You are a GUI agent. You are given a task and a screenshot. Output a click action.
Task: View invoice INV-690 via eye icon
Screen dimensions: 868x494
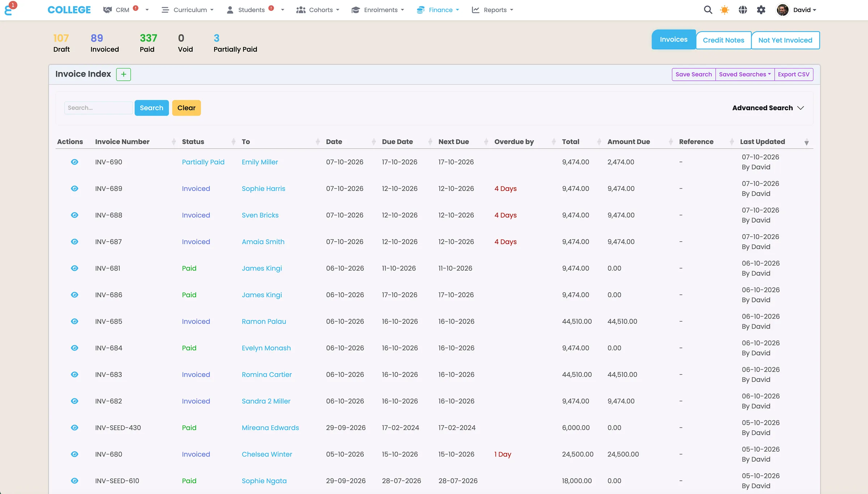pyautogui.click(x=75, y=162)
